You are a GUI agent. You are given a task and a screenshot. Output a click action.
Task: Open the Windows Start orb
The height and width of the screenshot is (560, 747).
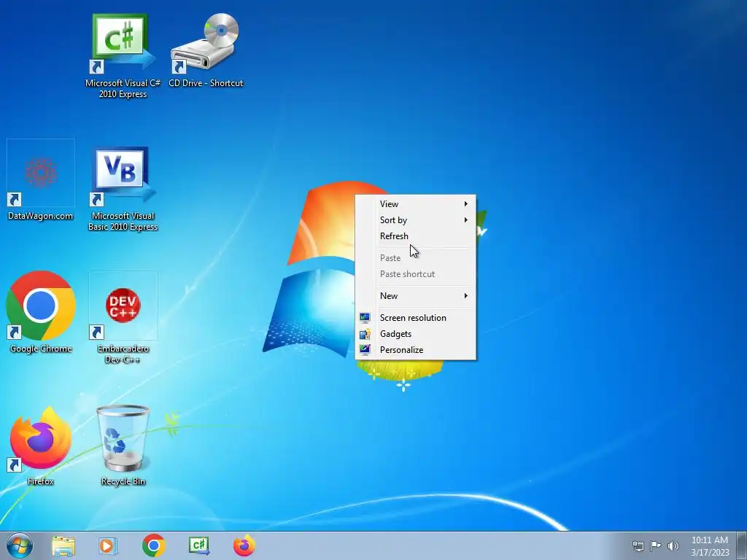[20, 545]
